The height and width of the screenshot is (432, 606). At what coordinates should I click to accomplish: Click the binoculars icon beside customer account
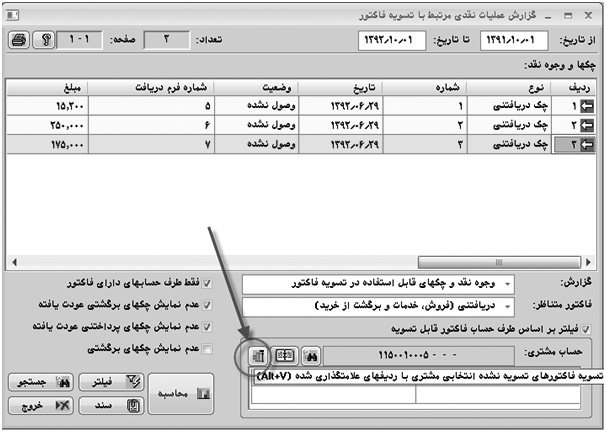(311, 355)
